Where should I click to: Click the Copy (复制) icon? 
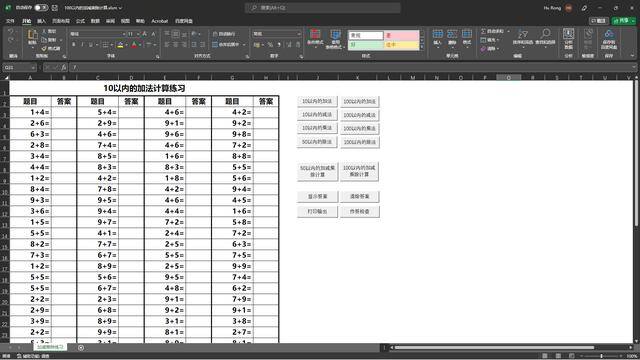point(44,40)
